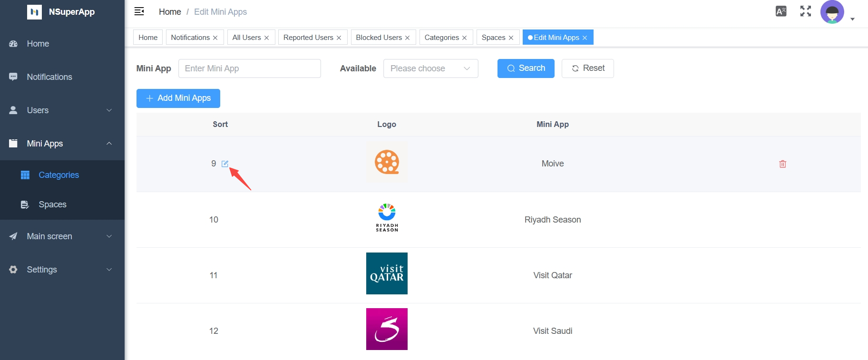Open the Visit Qatar logo thumbnail
The image size is (868, 360).
click(x=387, y=273)
